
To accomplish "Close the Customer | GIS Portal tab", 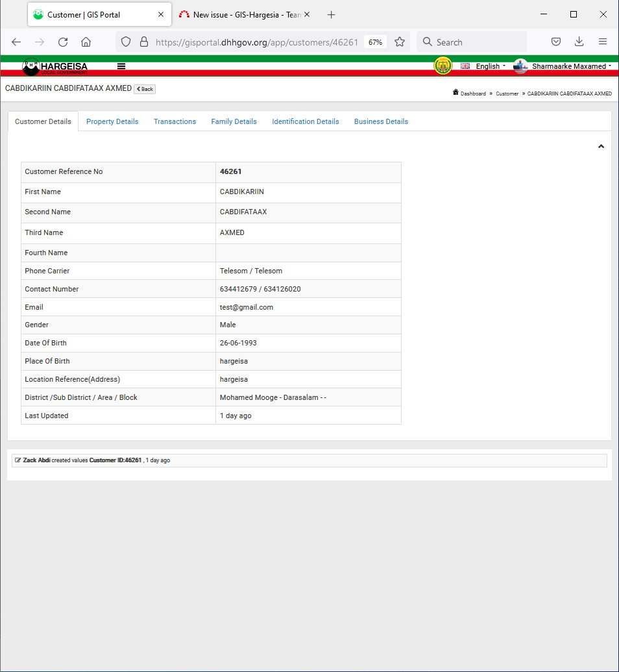I will tap(161, 14).
